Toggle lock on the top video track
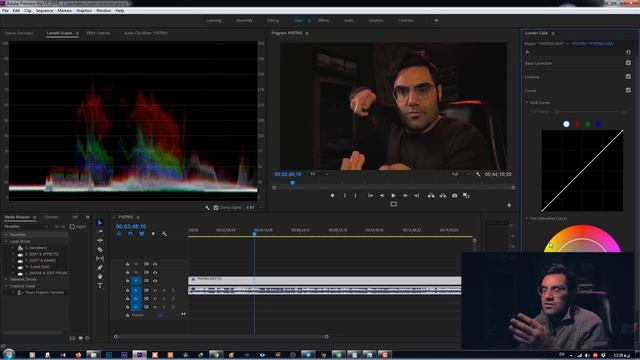 point(127,264)
